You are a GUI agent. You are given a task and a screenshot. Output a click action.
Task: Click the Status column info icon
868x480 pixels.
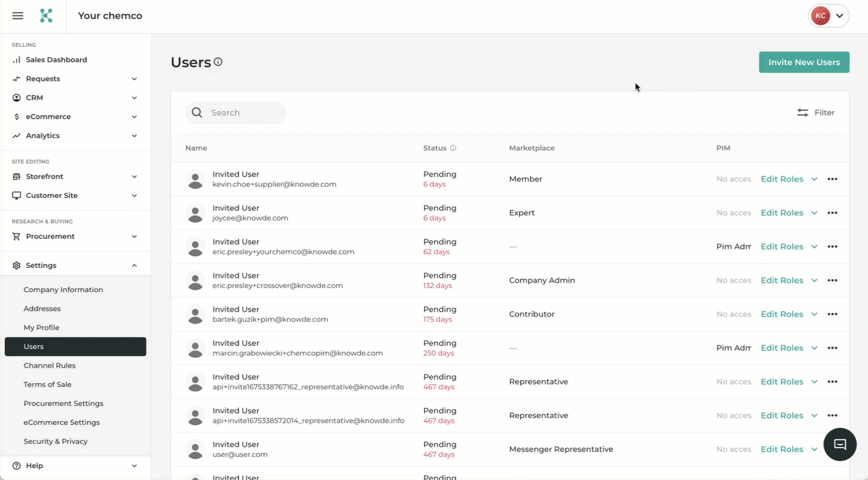click(x=453, y=148)
